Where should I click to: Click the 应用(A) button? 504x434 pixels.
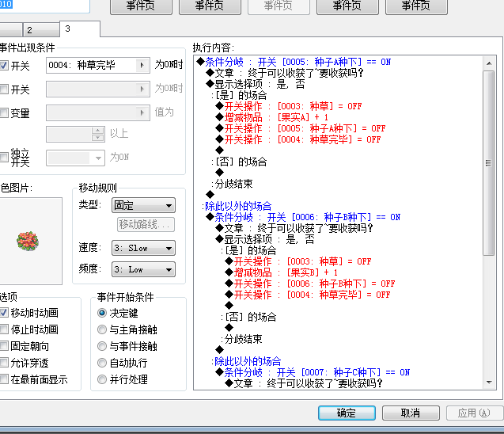pyautogui.click(x=475, y=413)
